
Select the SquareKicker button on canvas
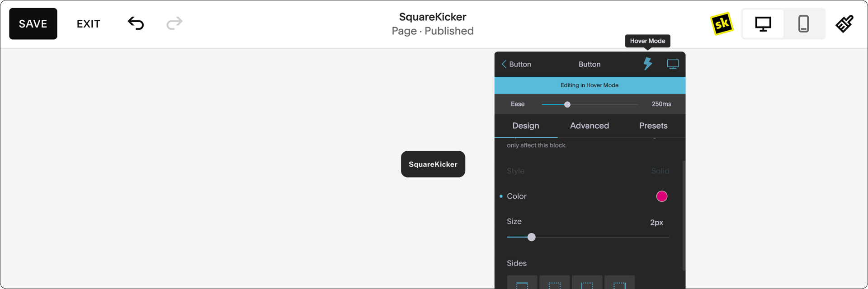(x=433, y=164)
